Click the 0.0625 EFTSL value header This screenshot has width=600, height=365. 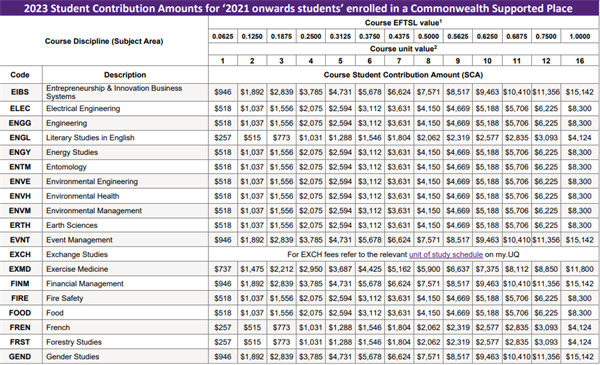click(223, 36)
